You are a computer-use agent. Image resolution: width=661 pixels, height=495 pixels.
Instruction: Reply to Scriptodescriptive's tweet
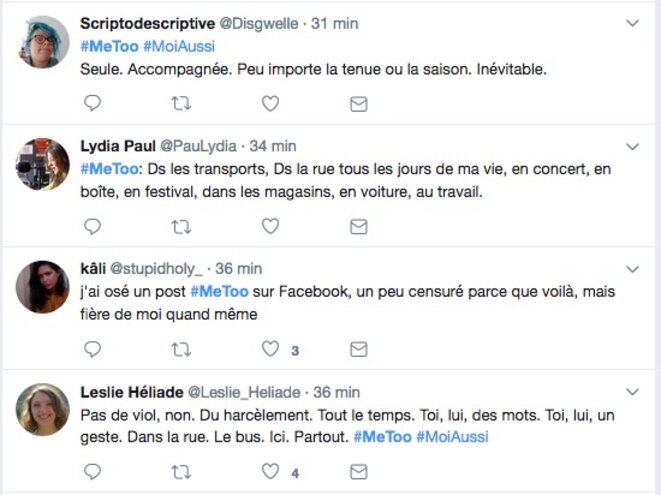[92, 103]
